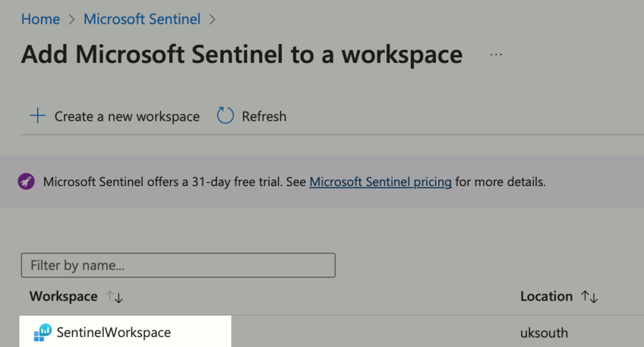Sort by the Workspace column header
The image size is (644, 347).
pyautogui.click(x=64, y=296)
